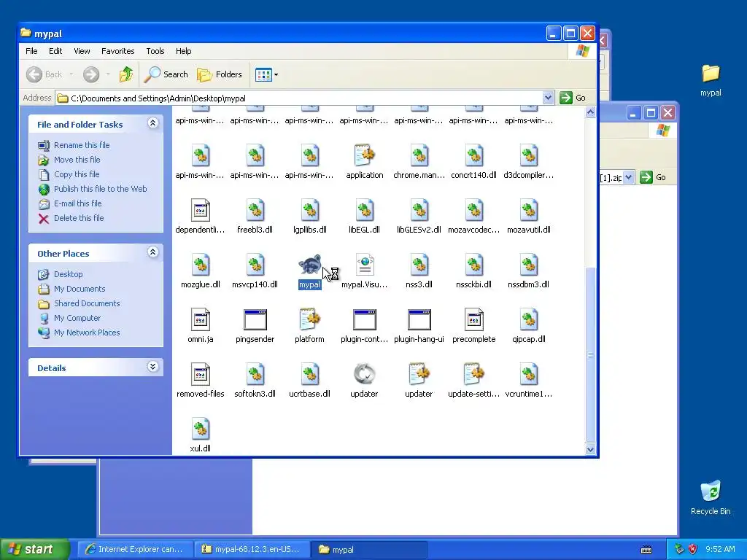
Task: Select the updater application with circular arrows icon
Action: click(x=365, y=381)
